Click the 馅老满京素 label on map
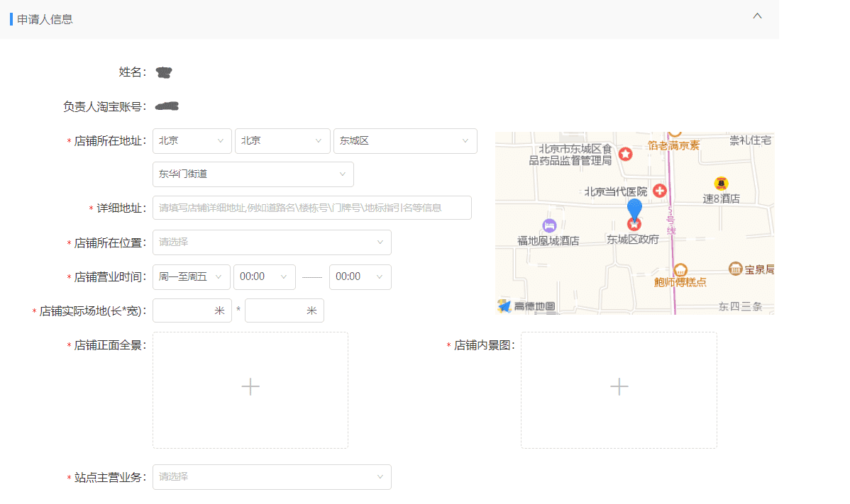This screenshot has width=850, height=504. (673, 145)
